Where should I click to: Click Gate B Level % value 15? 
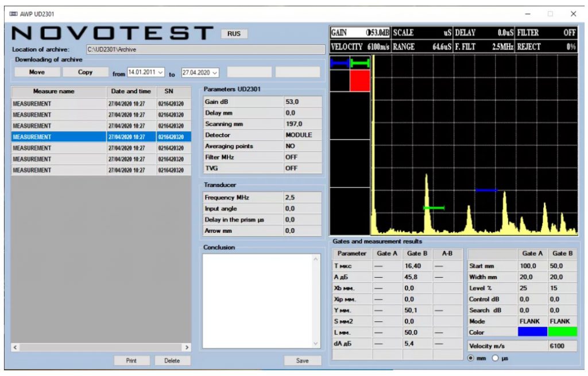click(563, 288)
